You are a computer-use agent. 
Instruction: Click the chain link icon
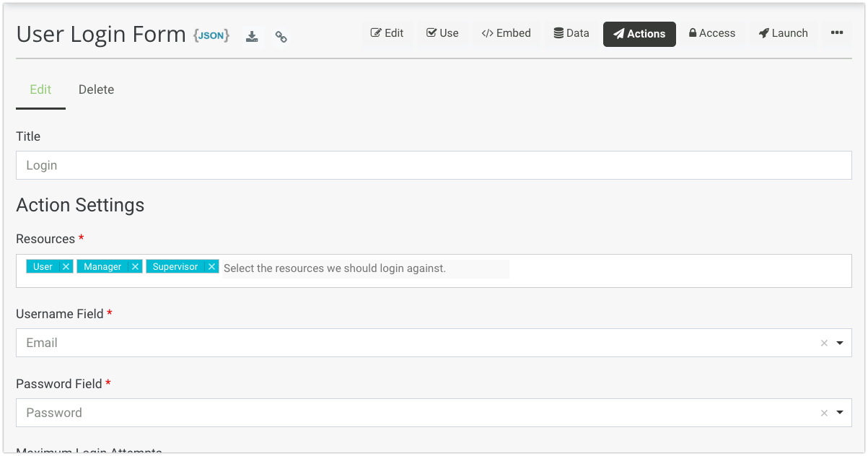coord(281,37)
